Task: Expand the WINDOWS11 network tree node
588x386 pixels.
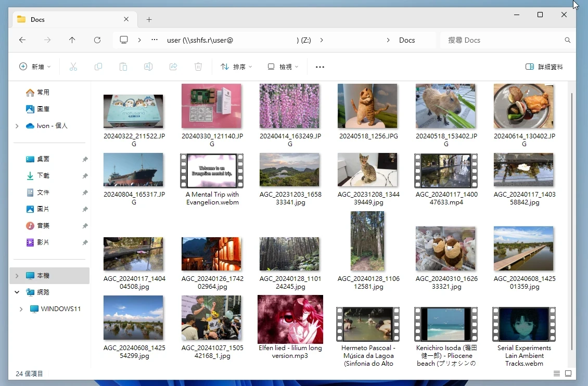Action: [21, 309]
